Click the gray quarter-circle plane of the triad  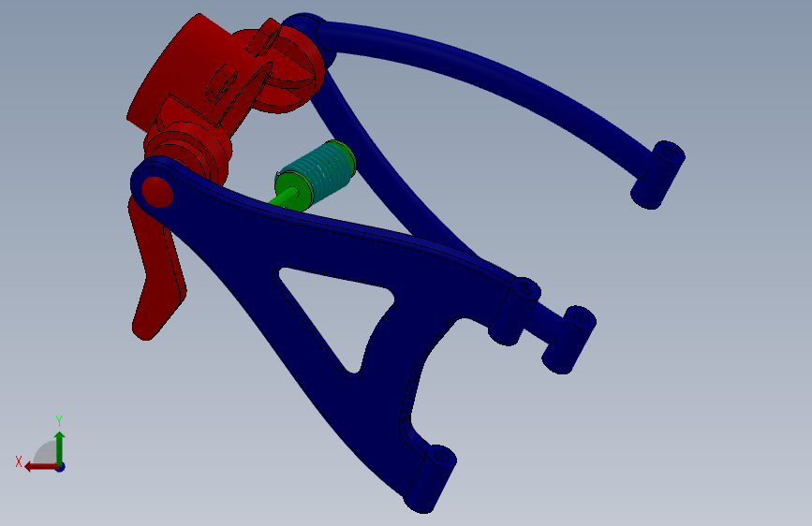click(45, 452)
